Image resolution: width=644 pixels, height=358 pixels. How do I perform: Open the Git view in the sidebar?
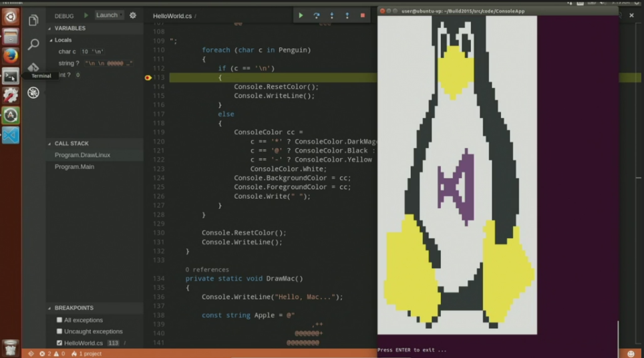click(x=33, y=67)
